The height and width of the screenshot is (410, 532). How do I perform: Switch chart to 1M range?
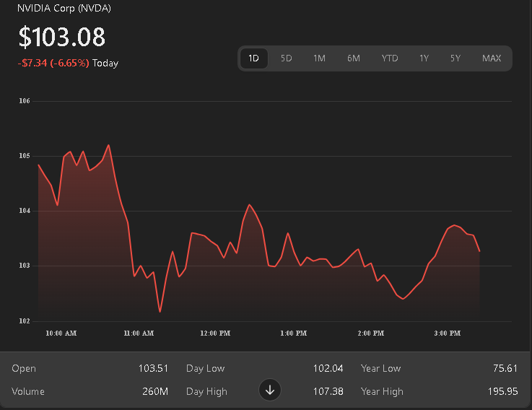coord(319,58)
